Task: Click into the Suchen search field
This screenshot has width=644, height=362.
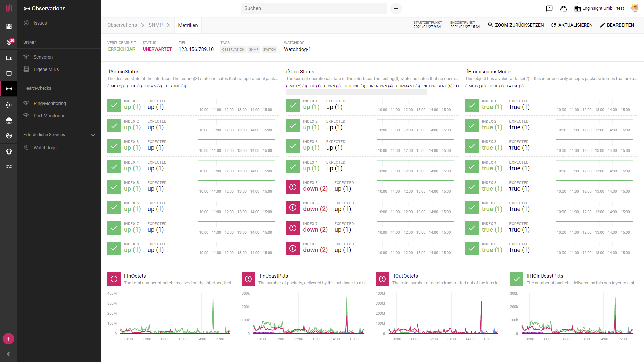Action: point(314,9)
